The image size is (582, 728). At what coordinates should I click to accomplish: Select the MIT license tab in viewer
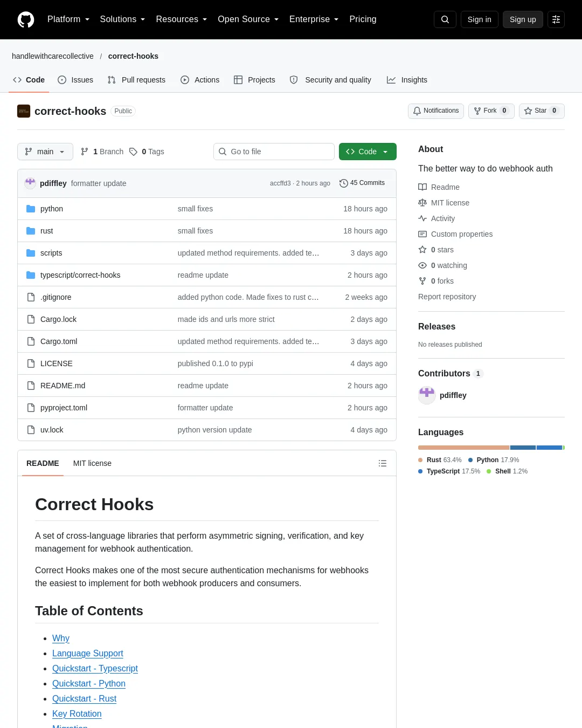[x=92, y=463]
